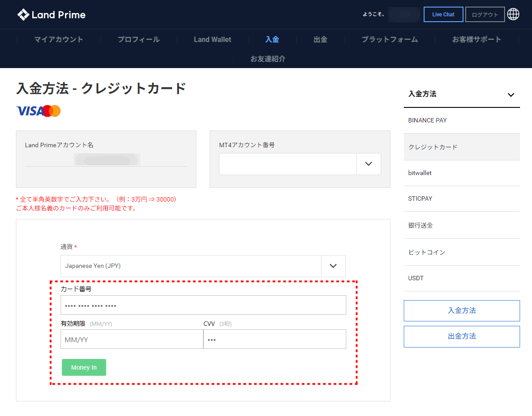The width and height of the screenshot is (532, 416).
Task: Select the 入金 menu tab
Action: 272,39
